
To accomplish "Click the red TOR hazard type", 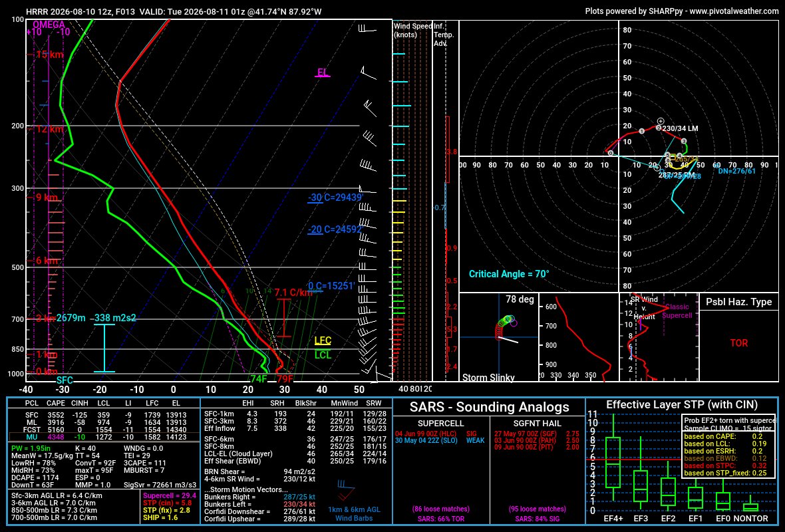I will (738, 343).
